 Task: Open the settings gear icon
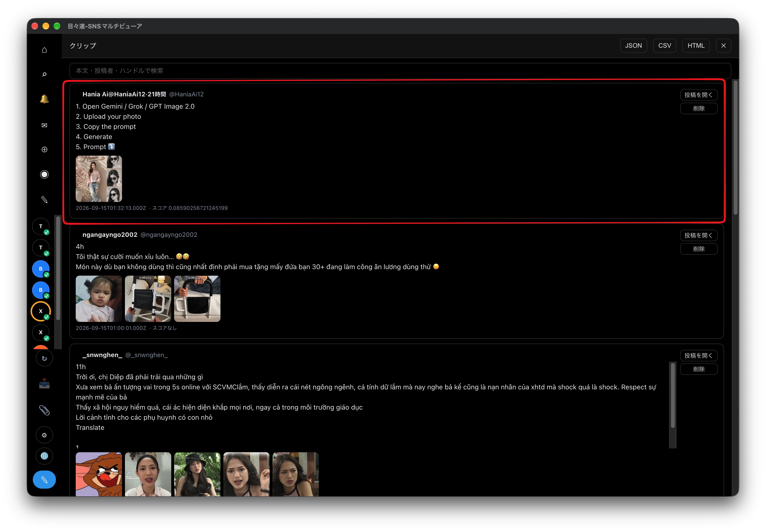click(x=44, y=435)
